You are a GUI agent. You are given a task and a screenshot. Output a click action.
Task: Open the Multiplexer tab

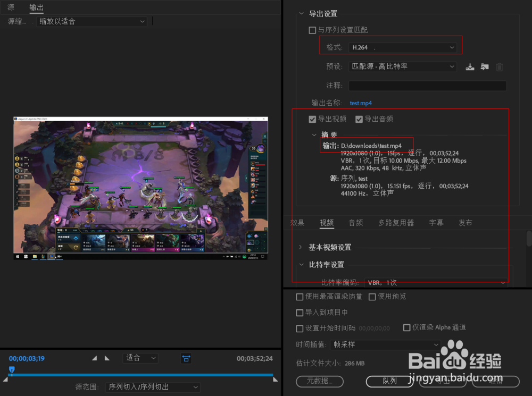click(x=396, y=223)
